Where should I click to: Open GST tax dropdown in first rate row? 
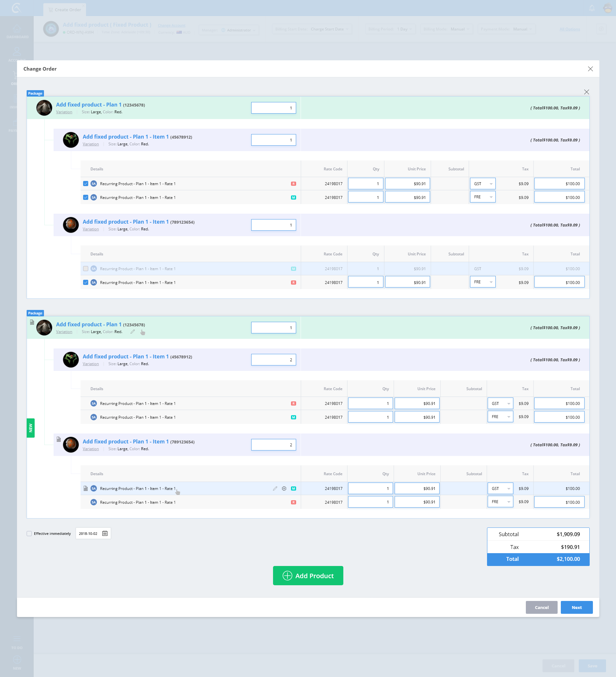(x=483, y=184)
